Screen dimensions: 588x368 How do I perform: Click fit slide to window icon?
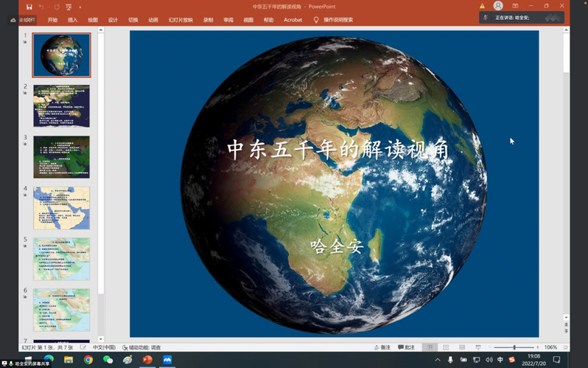coord(565,347)
